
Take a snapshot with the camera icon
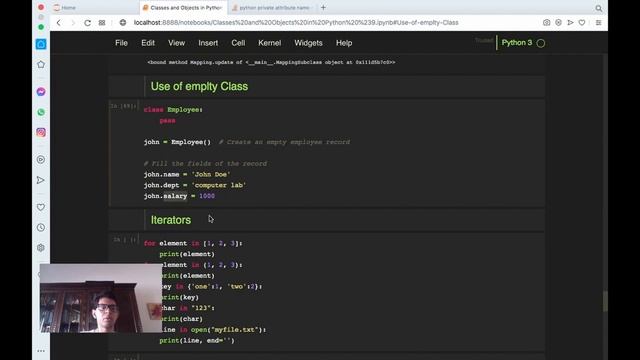point(547,23)
